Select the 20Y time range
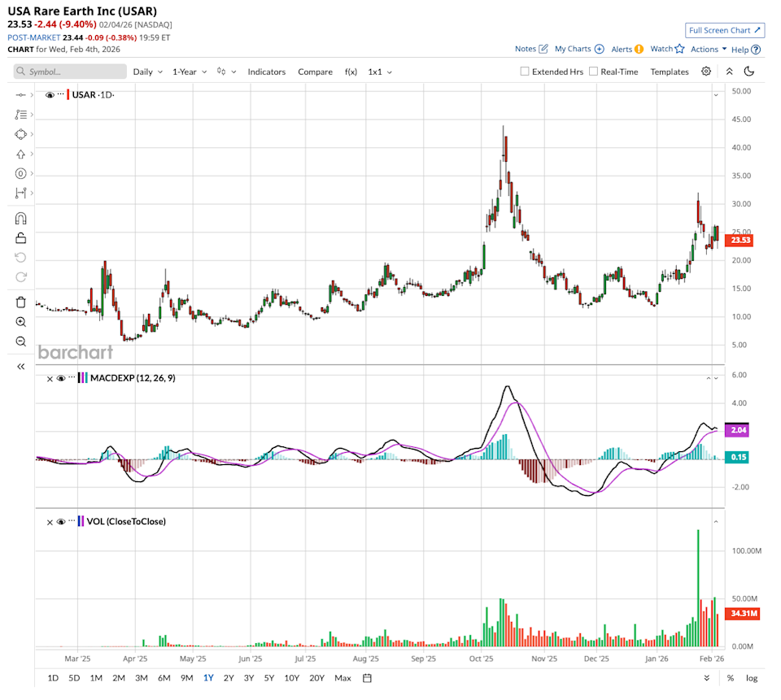 coord(316,678)
